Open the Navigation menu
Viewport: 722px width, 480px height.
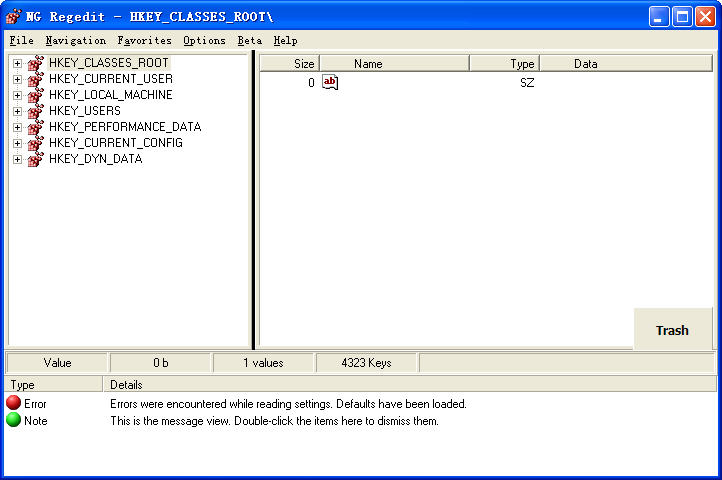click(75, 41)
